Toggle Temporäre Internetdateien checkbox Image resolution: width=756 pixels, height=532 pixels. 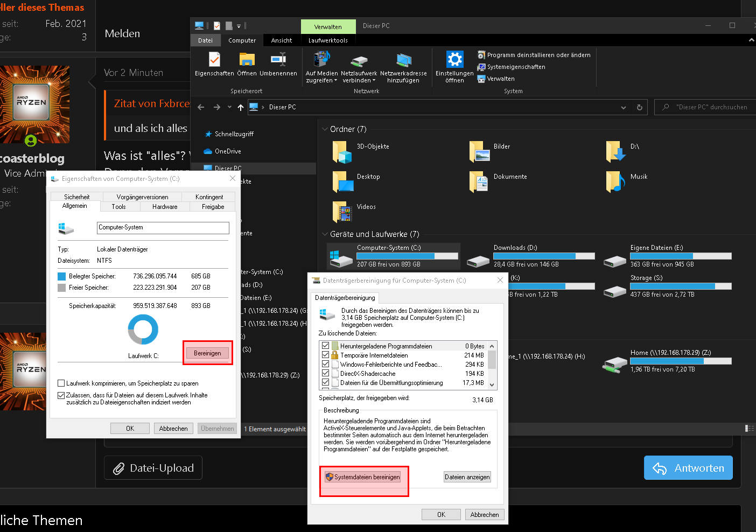point(325,355)
